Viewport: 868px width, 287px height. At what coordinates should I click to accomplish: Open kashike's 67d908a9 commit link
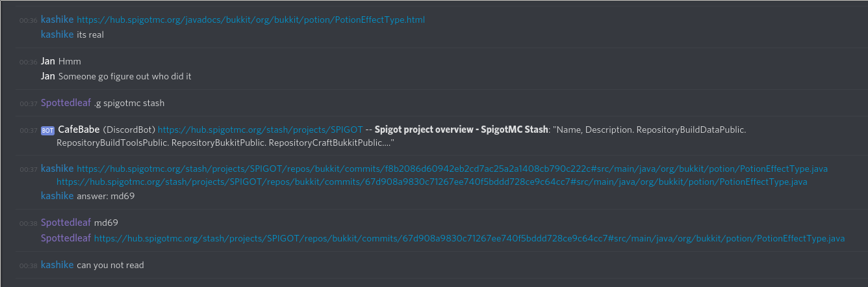pyautogui.click(x=432, y=182)
